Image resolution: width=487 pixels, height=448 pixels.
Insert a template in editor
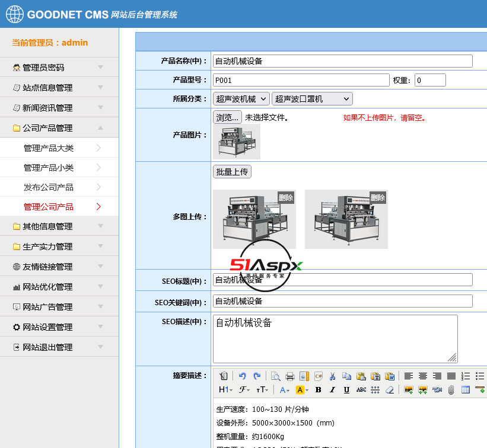pos(304,376)
